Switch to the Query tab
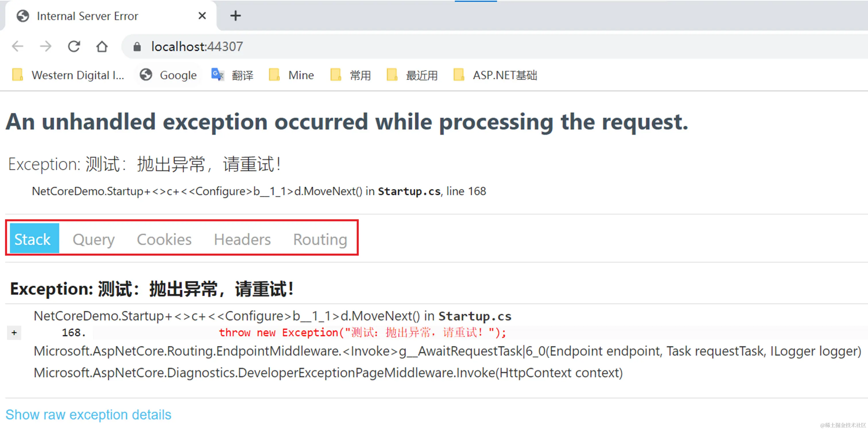868x430 pixels. point(94,240)
